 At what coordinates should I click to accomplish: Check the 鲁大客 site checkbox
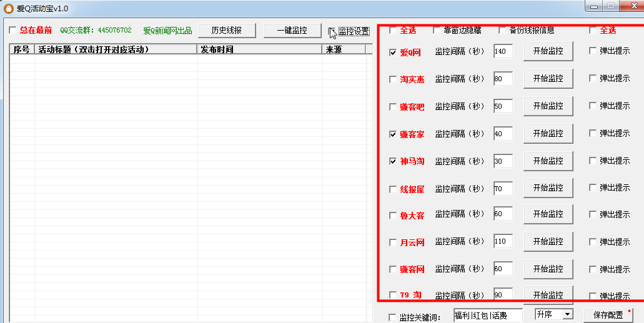tap(393, 216)
